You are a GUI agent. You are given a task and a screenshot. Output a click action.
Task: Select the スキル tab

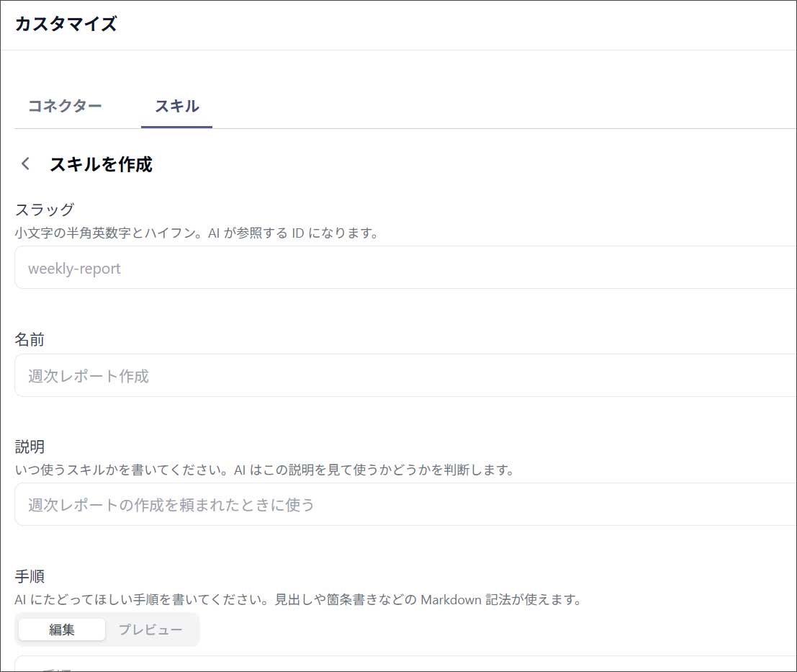tap(177, 106)
